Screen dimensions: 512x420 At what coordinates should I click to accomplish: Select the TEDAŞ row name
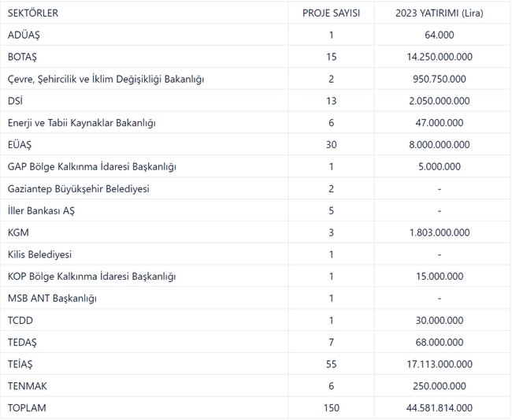click(x=22, y=342)
